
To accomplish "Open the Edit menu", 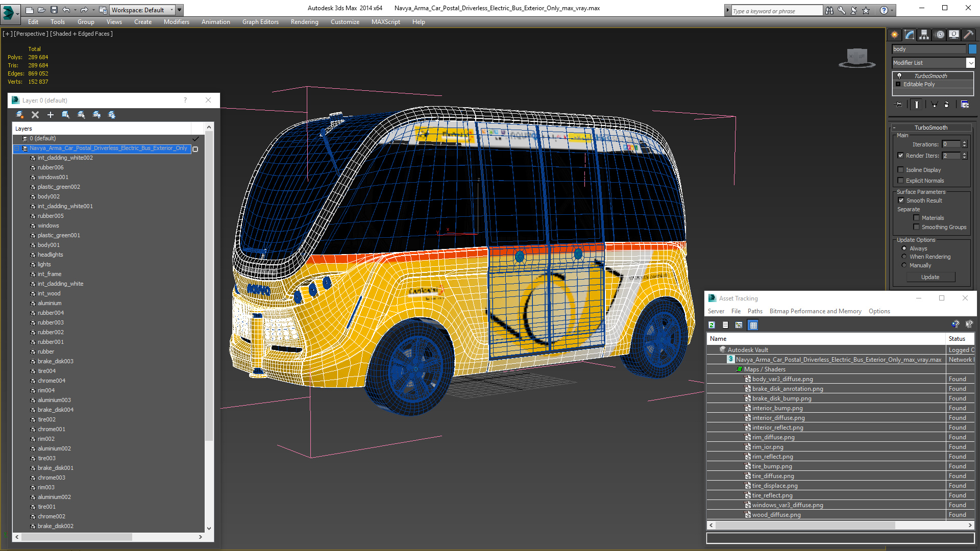I will (x=33, y=22).
